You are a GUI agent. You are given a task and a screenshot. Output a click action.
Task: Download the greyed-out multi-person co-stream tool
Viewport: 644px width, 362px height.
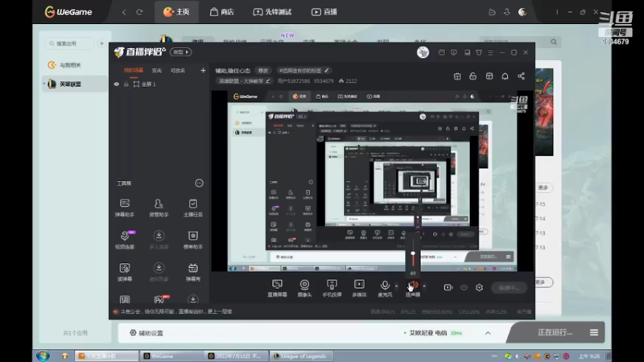click(159, 239)
